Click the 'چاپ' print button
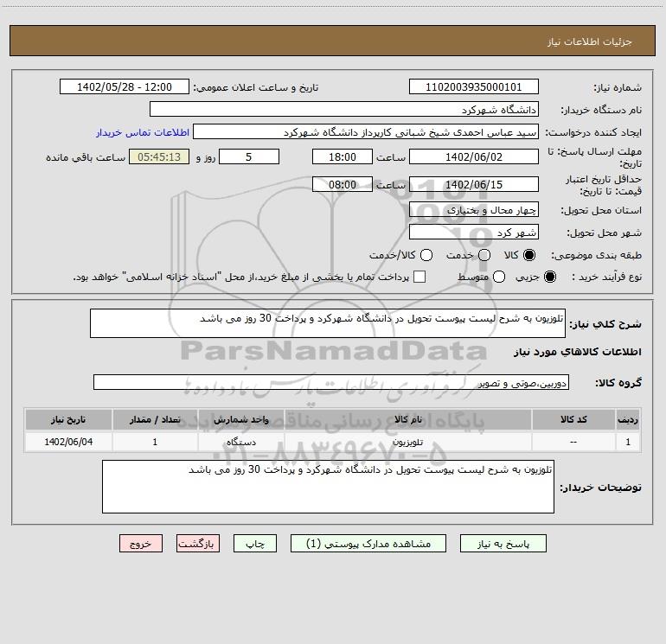The width and height of the screenshot is (666, 644). coord(255,544)
